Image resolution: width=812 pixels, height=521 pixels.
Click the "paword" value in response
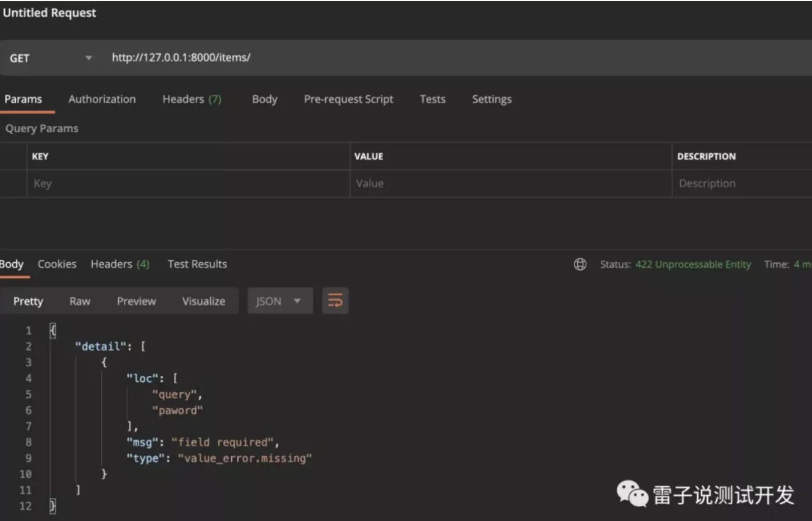(177, 410)
